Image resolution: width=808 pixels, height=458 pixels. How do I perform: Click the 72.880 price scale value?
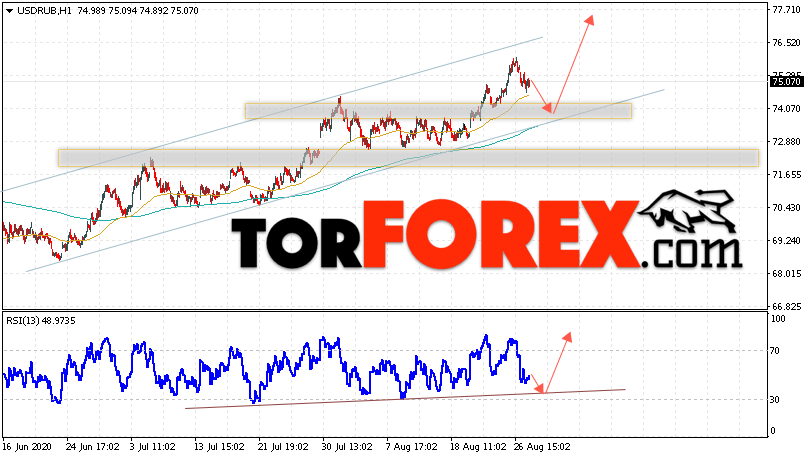pos(786,142)
